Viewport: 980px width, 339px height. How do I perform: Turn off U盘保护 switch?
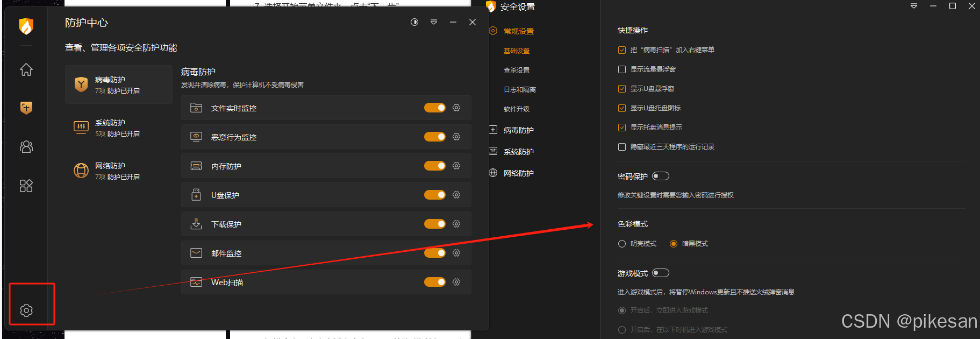pyautogui.click(x=435, y=195)
